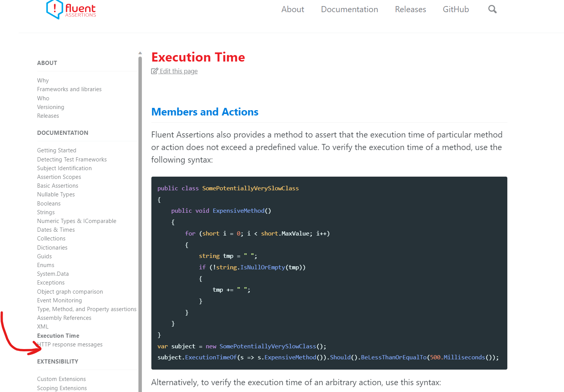Open the Basic Assertions page
564x392 pixels.
point(57,185)
